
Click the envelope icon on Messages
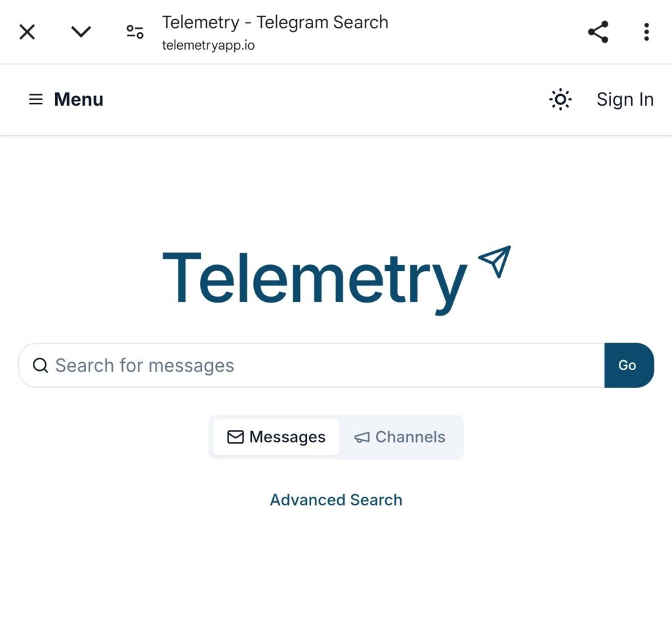(236, 437)
